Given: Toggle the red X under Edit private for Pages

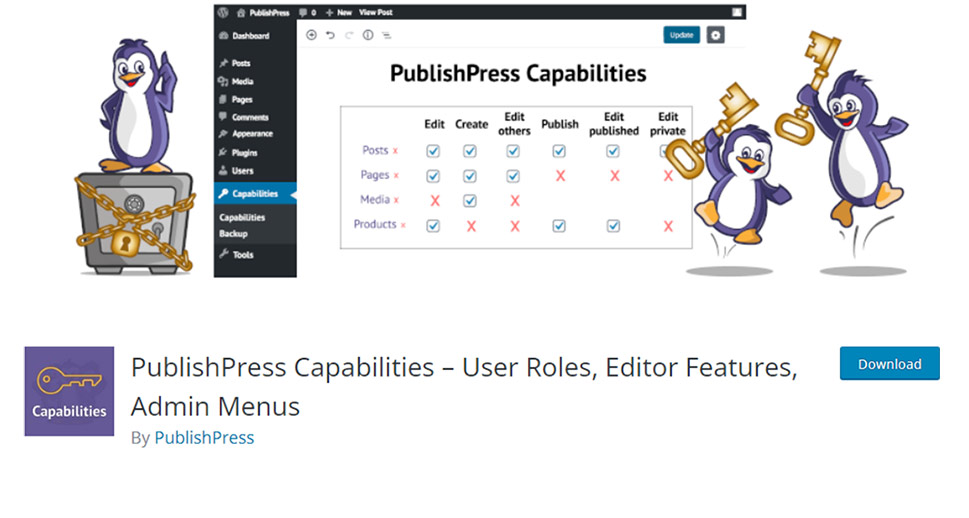Looking at the screenshot, I should tap(668, 176).
